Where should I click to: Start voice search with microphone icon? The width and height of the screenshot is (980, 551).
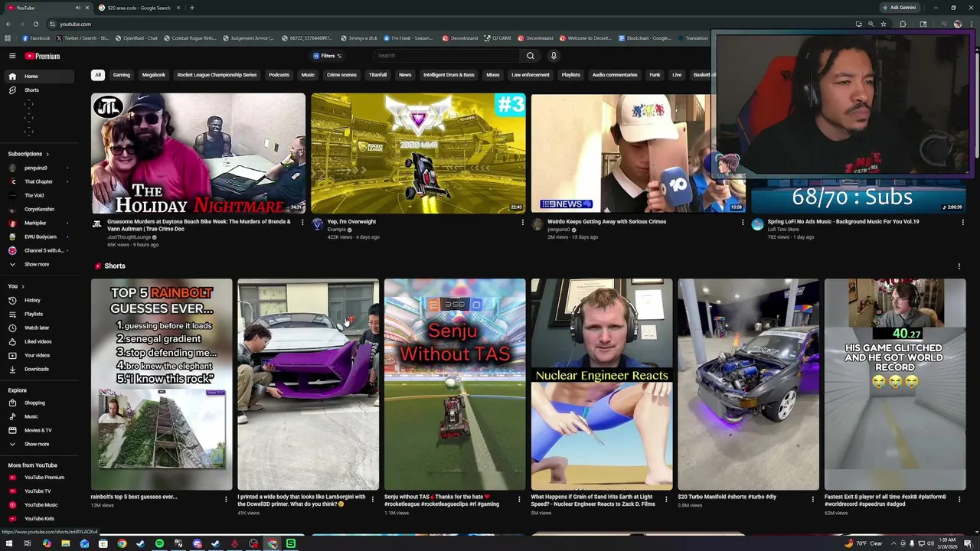coord(554,55)
